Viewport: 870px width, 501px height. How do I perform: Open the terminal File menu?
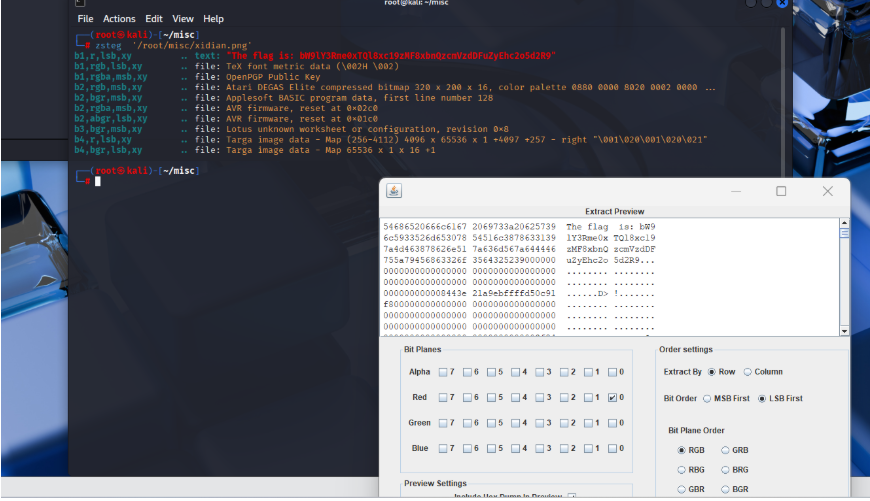[x=85, y=19]
